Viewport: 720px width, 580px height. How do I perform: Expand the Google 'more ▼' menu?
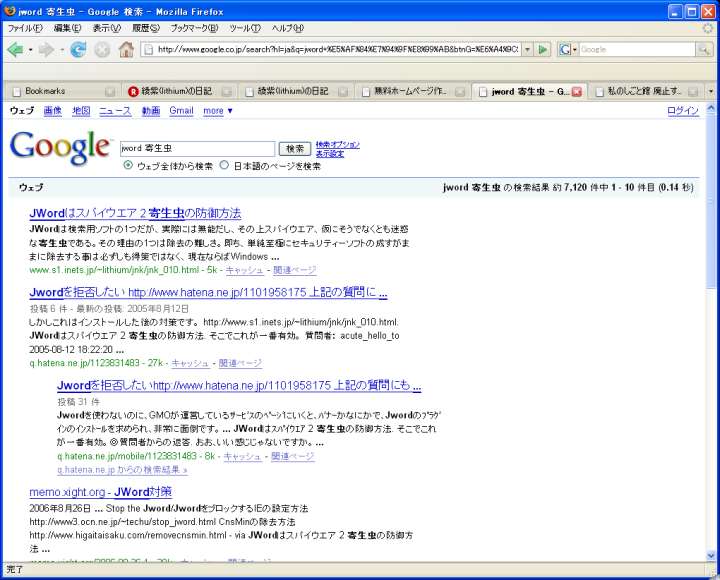pyautogui.click(x=218, y=111)
